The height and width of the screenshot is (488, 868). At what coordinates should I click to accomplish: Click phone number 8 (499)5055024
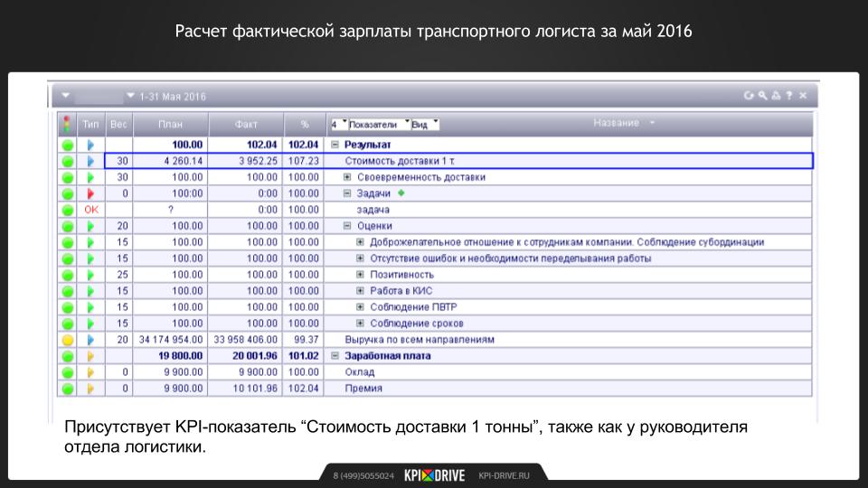[363, 476]
